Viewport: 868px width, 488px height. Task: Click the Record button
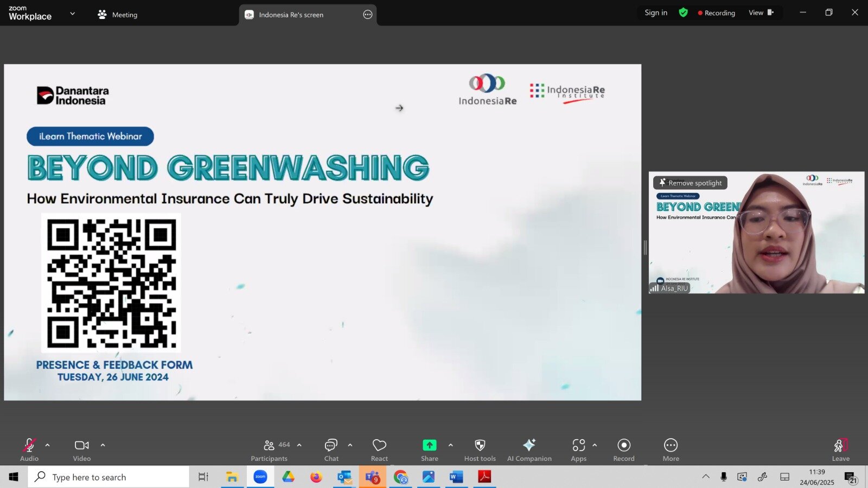click(624, 450)
